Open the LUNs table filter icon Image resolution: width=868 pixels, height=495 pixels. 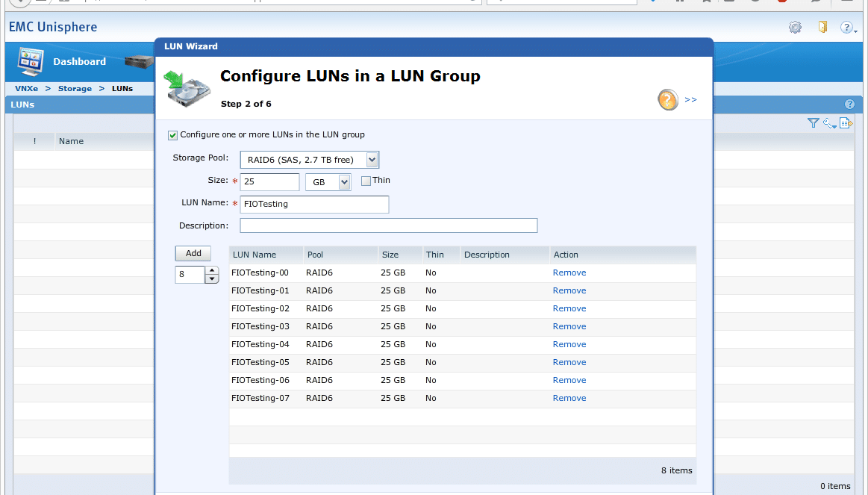click(813, 123)
